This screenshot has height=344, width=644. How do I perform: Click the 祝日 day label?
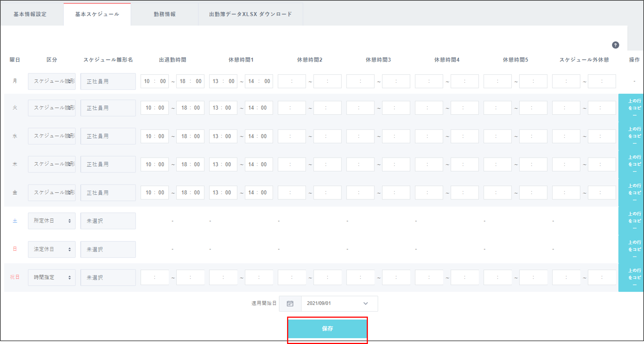(15, 277)
